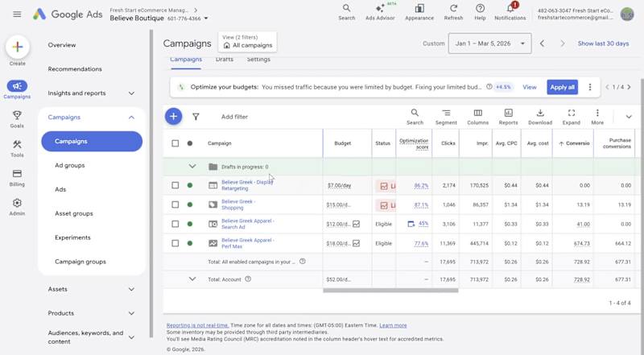Click help icon beside Total: Account

(248, 279)
